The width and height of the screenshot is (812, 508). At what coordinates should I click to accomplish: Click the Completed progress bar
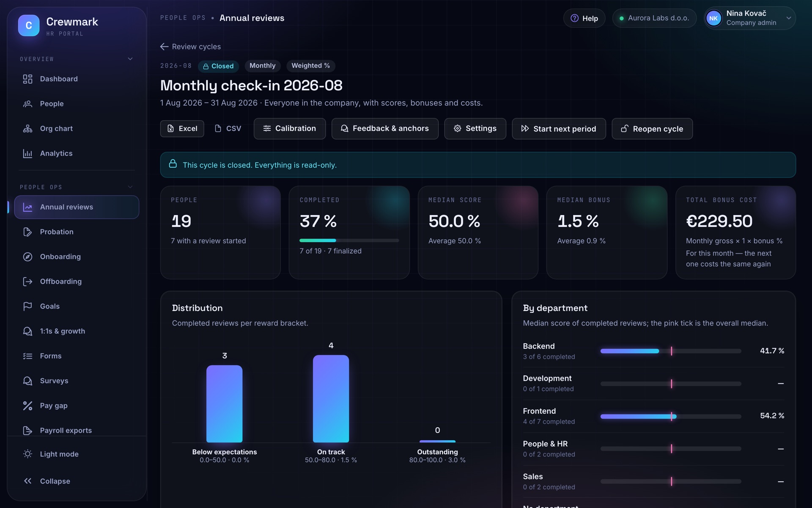[349, 240]
